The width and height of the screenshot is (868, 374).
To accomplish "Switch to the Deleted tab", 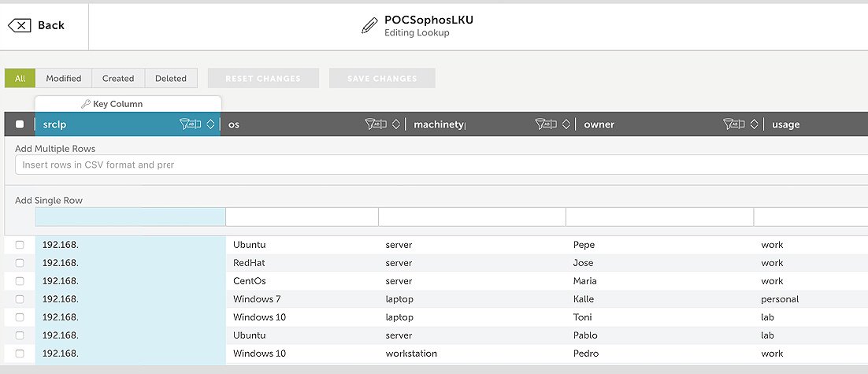I will [x=170, y=79].
